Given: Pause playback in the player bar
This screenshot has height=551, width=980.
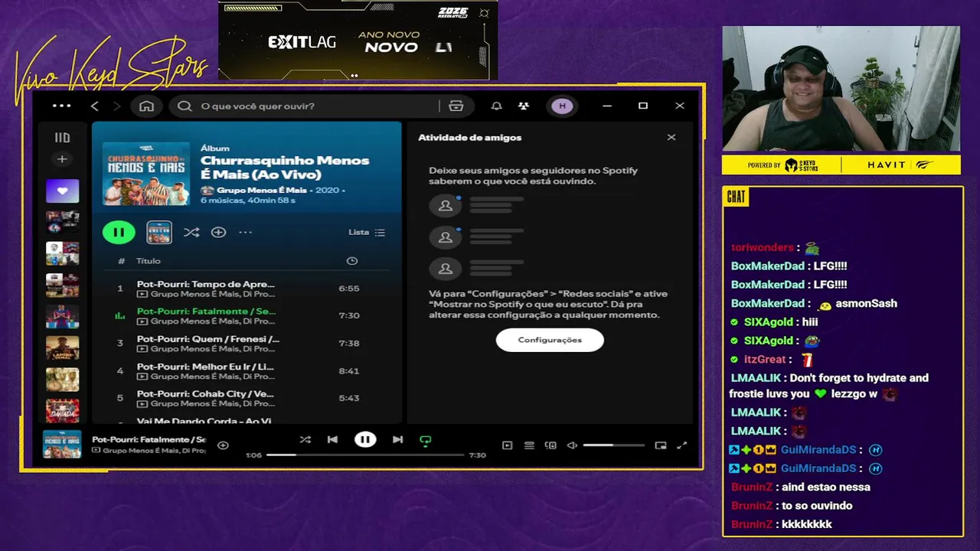Looking at the screenshot, I should [x=365, y=439].
